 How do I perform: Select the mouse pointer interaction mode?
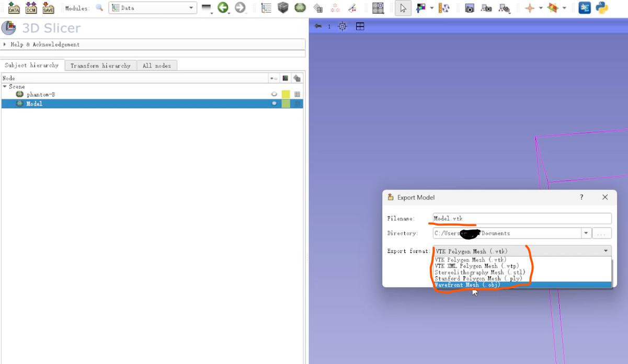403,8
